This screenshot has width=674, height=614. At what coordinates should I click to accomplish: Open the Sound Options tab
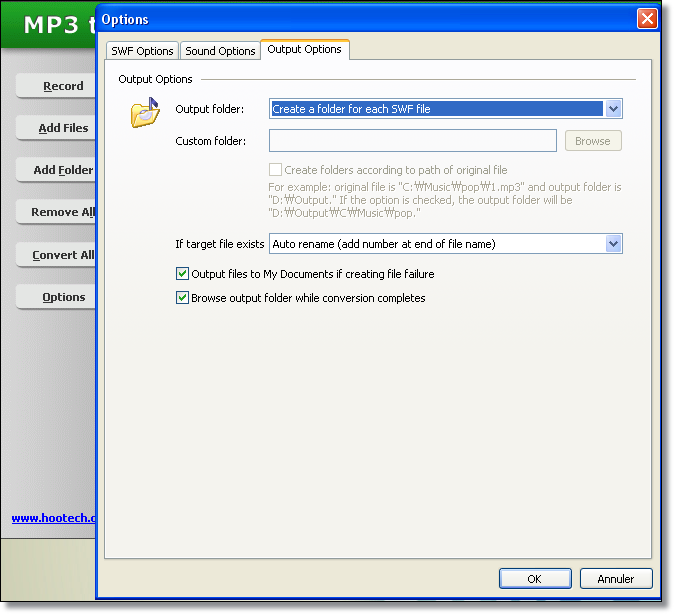(220, 51)
